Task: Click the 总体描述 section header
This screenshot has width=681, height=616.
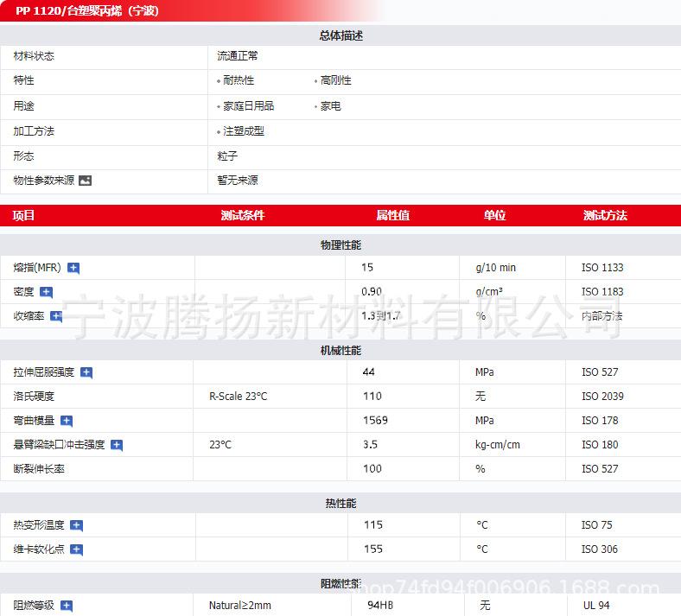Action: 341,35
